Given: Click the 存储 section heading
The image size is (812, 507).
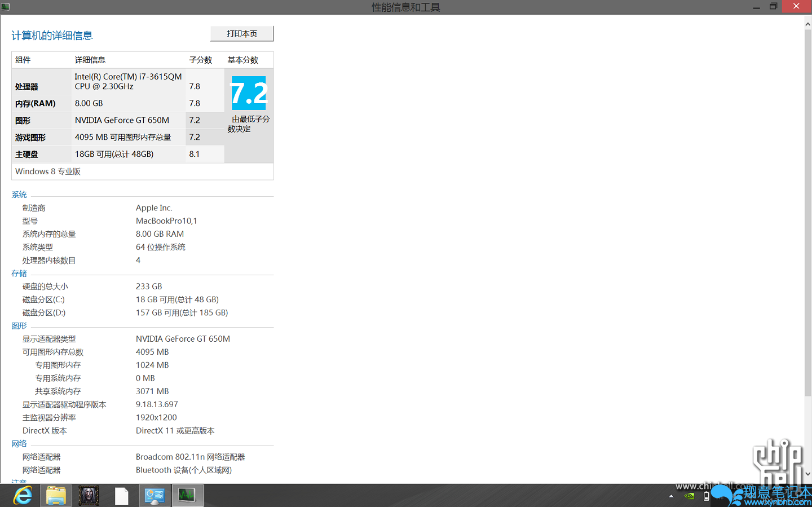Looking at the screenshot, I should pyautogui.click(x=19, y=274).
